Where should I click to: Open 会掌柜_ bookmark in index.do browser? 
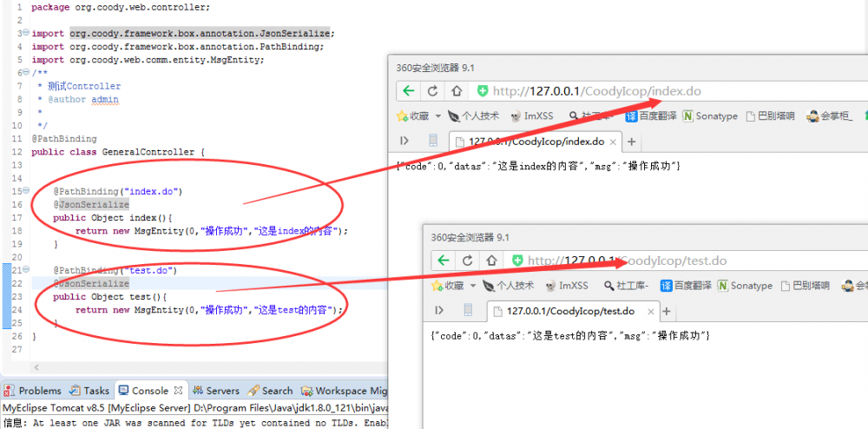tap(830, 116)
